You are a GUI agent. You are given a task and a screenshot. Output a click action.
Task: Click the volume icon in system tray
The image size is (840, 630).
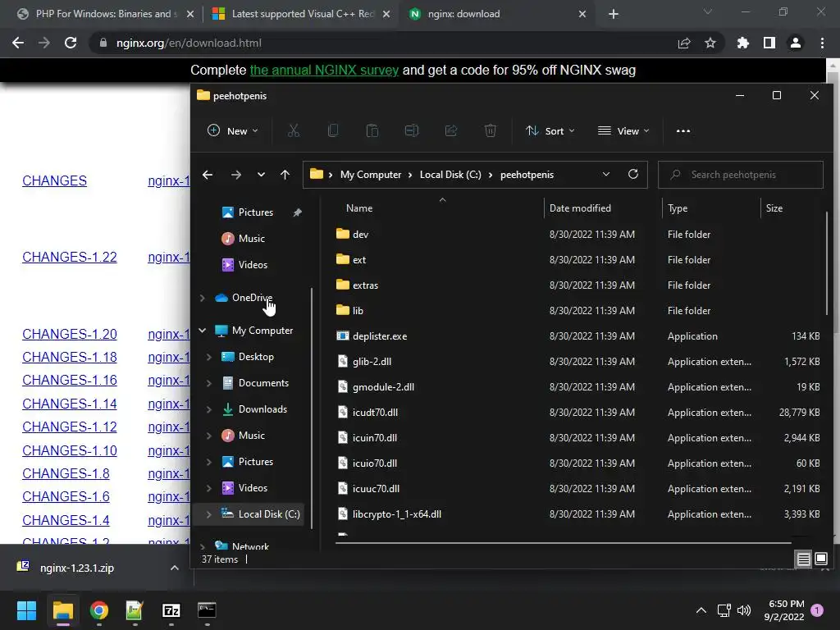tap(744, 610)
